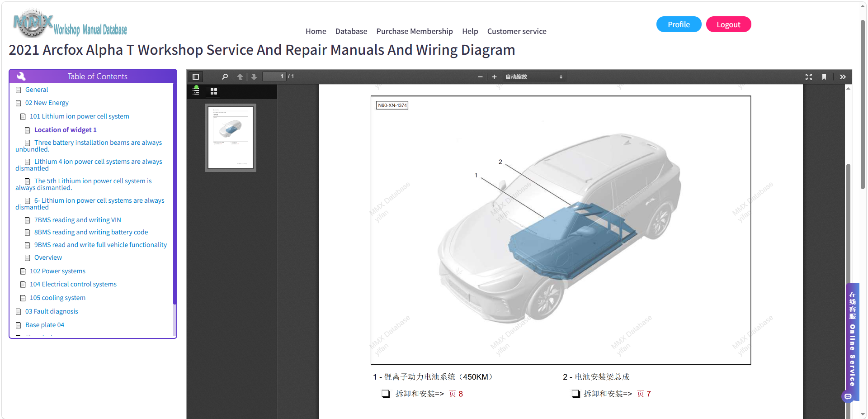Viewport: 868px width, 419px height.
Task: Follow the red page 7 link
Action: tap(644, 394)
